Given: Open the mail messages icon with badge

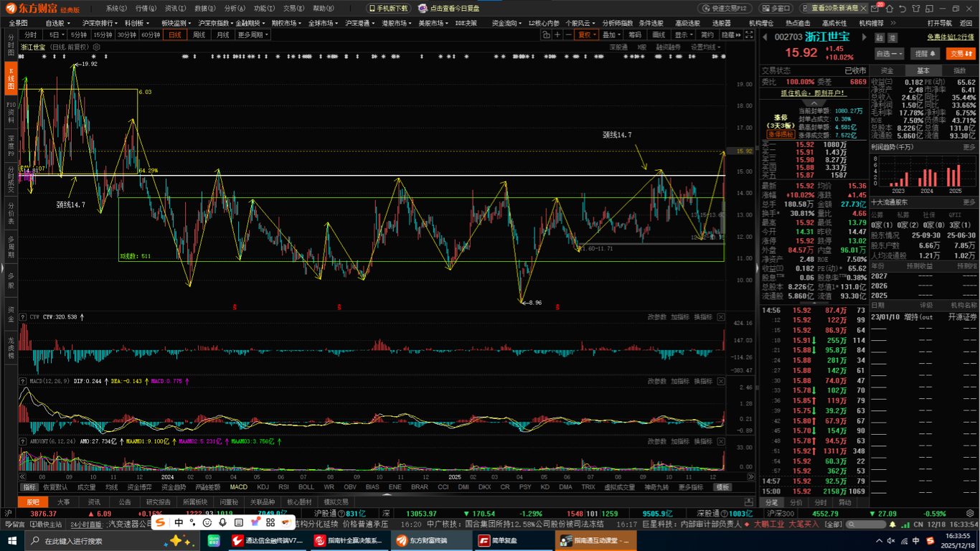Looking at the screenshot, I should click(x=876, y=8).
